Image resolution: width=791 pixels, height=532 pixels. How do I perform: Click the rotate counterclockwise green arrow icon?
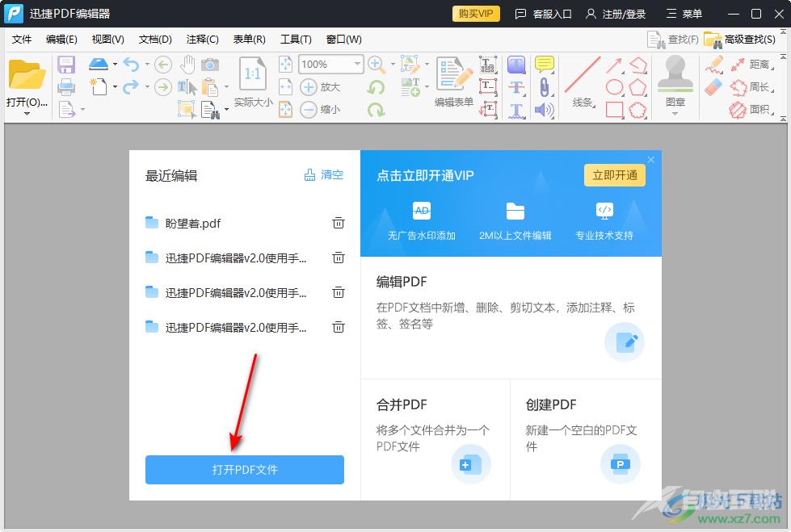[376, 87]
